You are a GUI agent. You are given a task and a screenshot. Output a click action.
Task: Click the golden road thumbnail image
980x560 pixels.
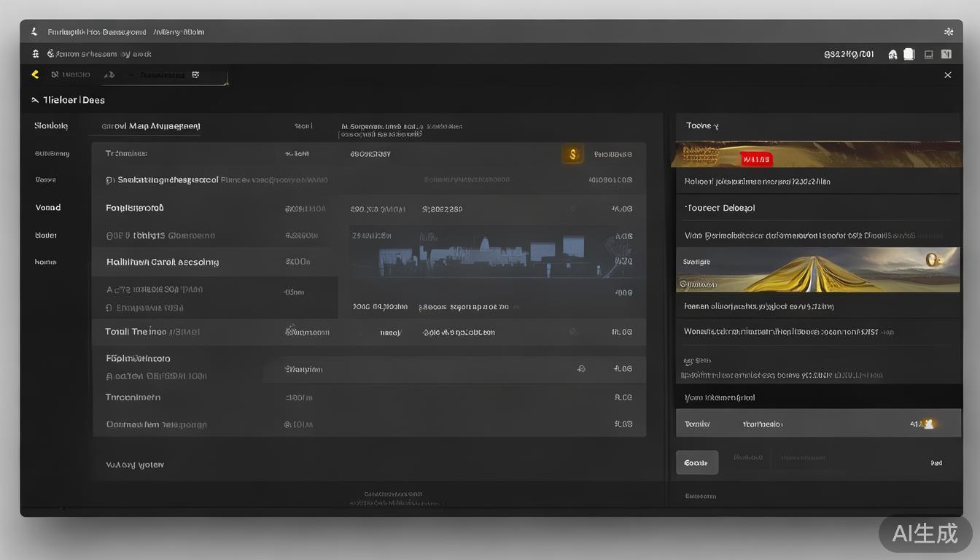click(817, 270)
